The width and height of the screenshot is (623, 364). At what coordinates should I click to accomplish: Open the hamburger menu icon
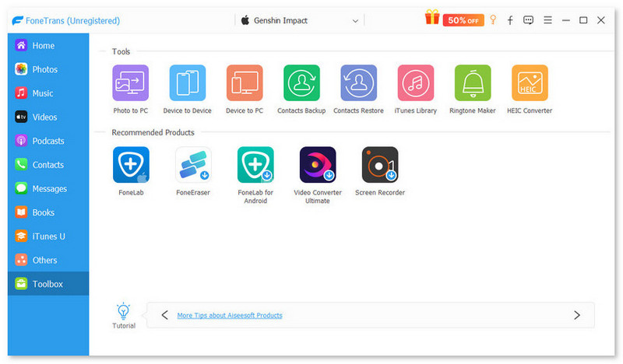547,20
